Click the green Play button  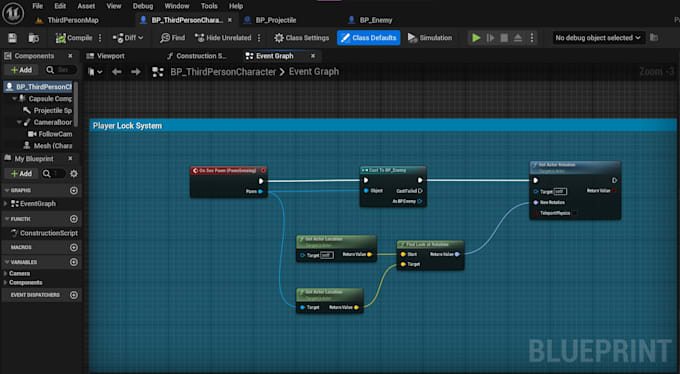point(476,38)
